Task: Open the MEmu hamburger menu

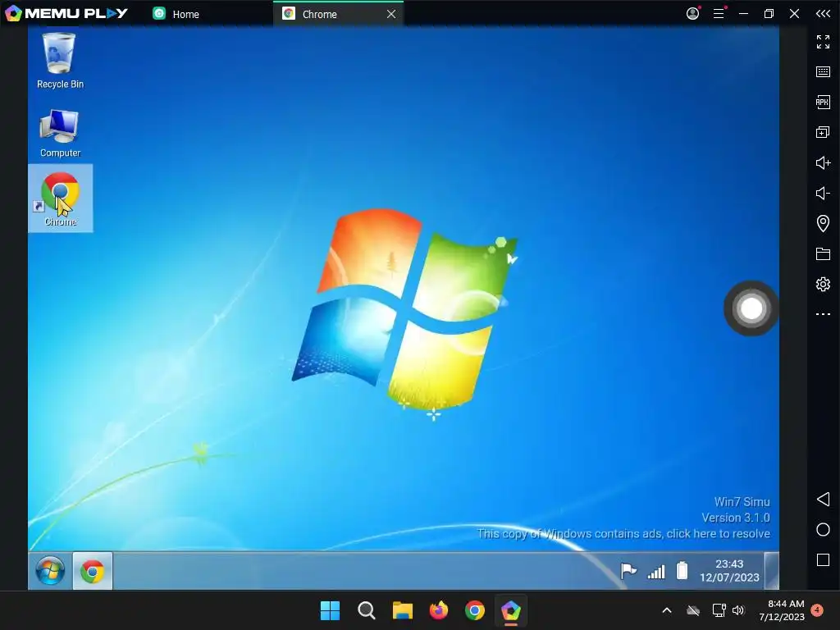Action: [719, 13]
